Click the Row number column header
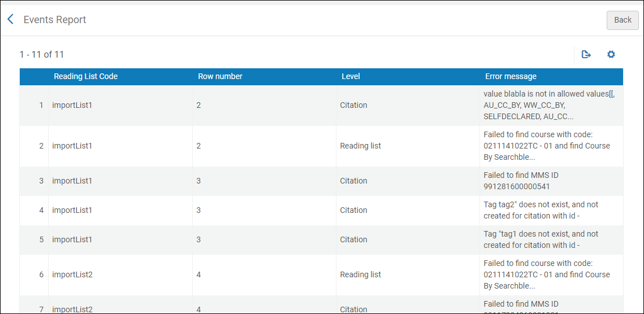Screen dimensions: 644x314 click(x=220, y=76)
